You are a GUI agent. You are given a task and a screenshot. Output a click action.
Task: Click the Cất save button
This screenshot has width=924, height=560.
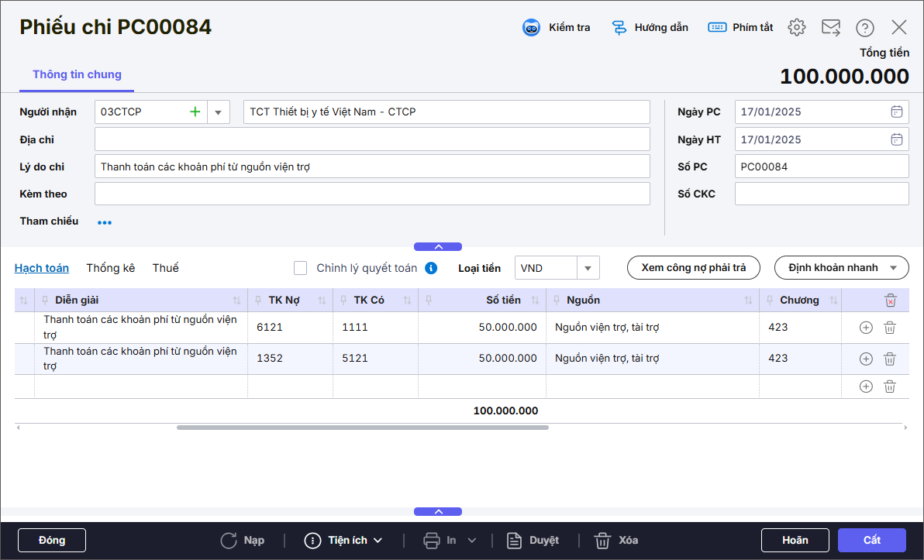(x=871, y=540)
